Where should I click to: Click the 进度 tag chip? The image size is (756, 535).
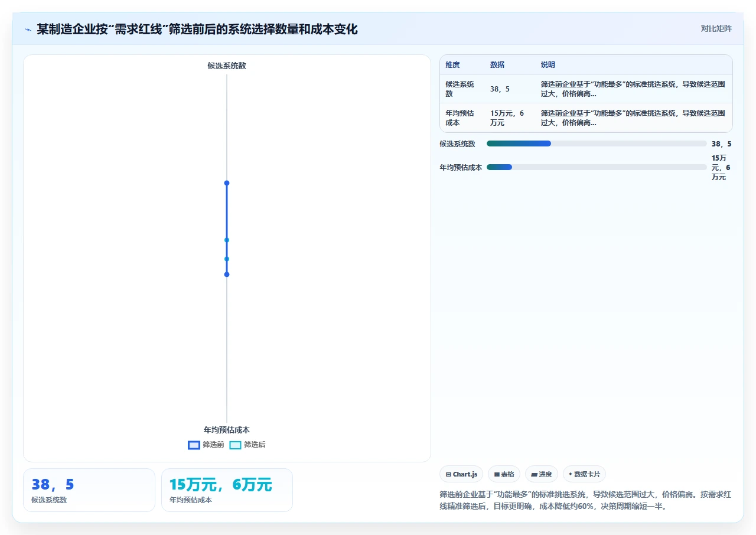[x=541, y=474]
